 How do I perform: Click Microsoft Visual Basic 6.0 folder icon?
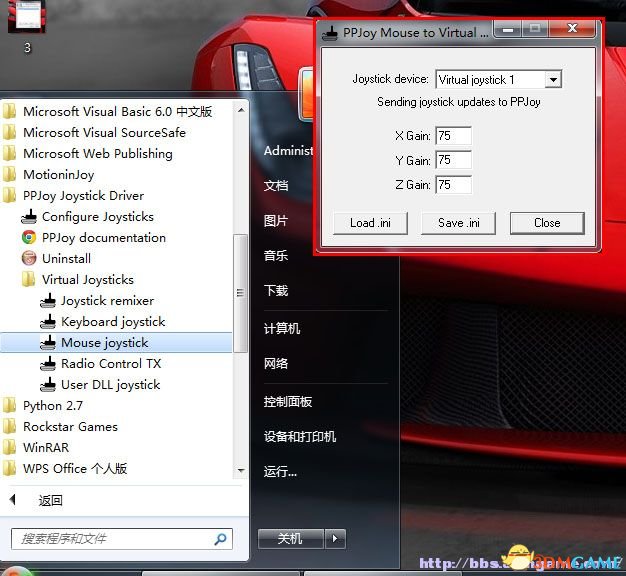9,111
